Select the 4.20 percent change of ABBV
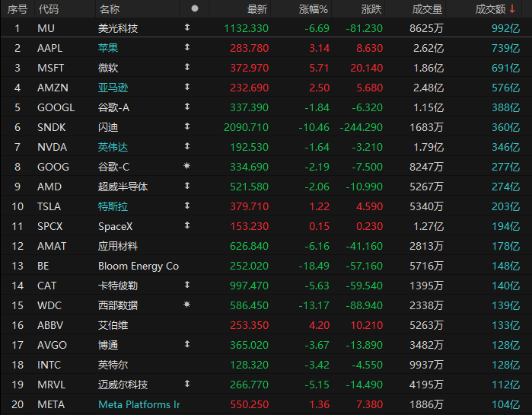The height and width of the screenshot is (415, 532). pos(319,325)
